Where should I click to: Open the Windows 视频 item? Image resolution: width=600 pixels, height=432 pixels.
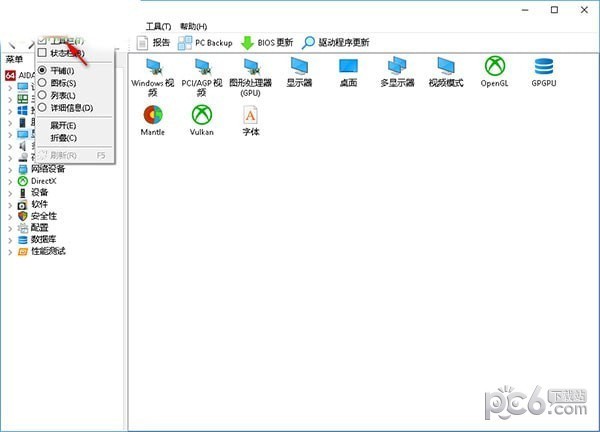[x=152, y=77]
